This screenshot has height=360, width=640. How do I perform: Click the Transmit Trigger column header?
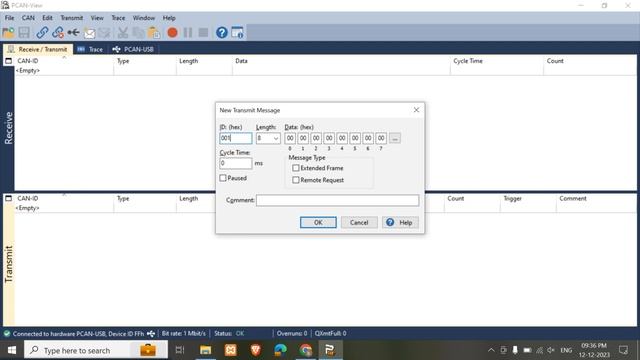513,198
